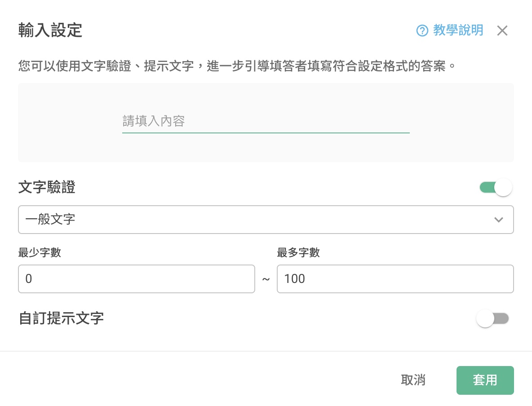Click the 最多字數 field label
The height and width of the screenshot is (406, 532).
pyautogui.click(x=298, y=252)
